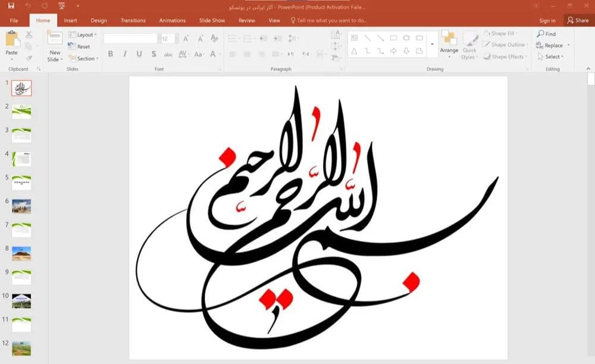Collapse the ribbon with the chevron
Image resolution: width=595 pixels, height=364 pixels.
[x=588, y=68]
